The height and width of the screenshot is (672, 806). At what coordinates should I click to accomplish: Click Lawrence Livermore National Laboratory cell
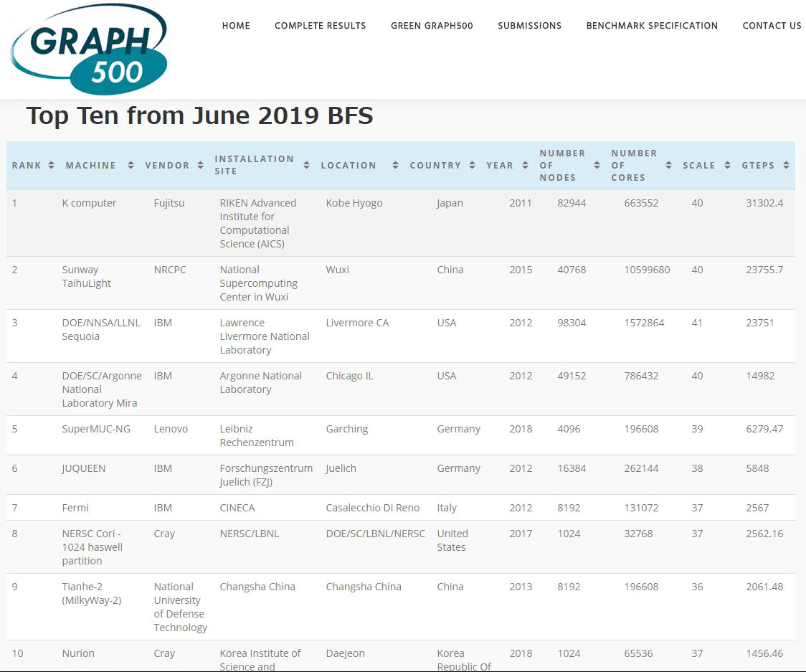click(265, 336)
